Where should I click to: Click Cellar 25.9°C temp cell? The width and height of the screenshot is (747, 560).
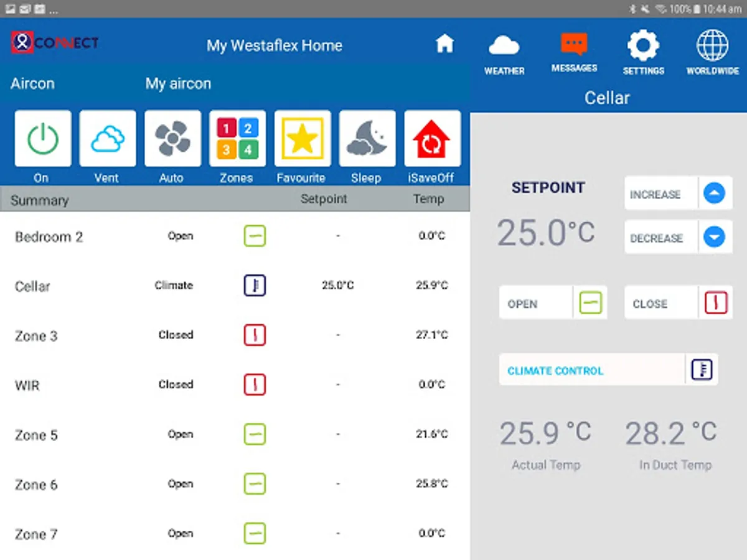431,286
